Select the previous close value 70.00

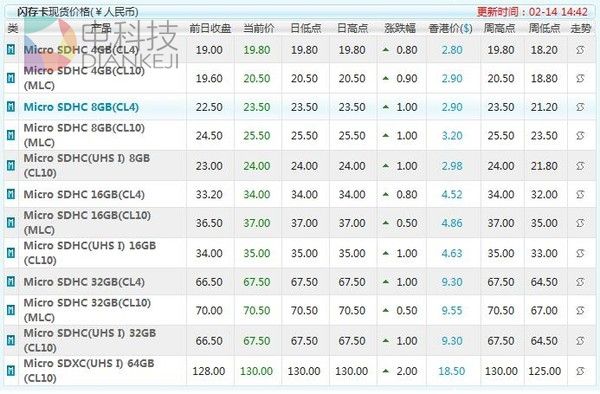[209, 310]
